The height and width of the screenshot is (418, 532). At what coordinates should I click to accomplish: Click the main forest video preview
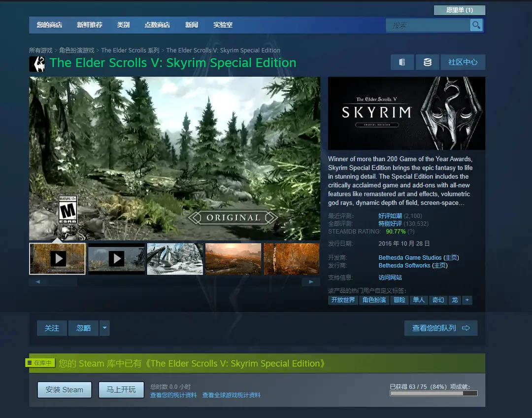point(175,159)
